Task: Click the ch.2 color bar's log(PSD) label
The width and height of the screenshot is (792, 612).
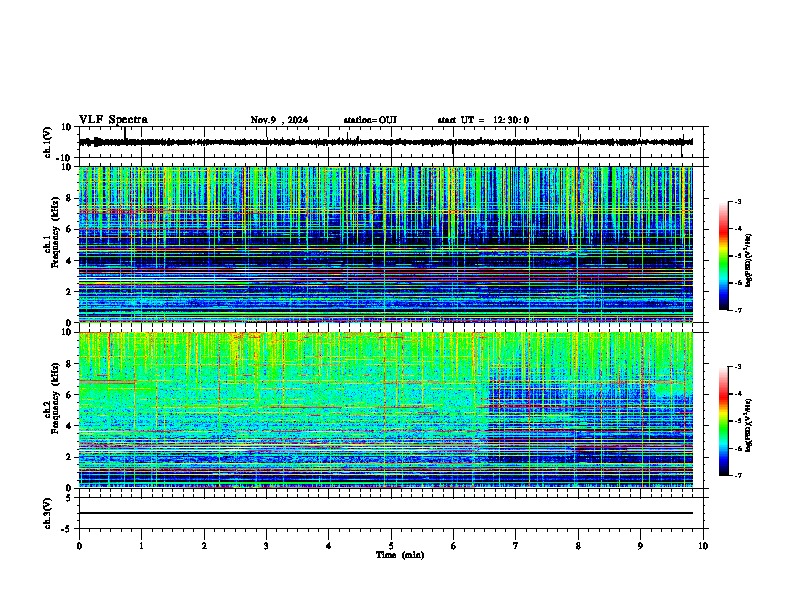Action: pos(749,424)
